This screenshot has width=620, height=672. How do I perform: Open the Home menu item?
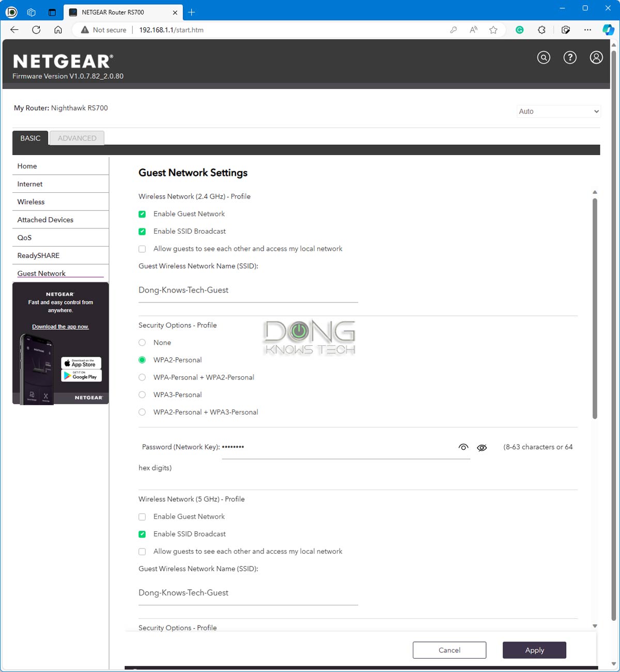point(60,166)
